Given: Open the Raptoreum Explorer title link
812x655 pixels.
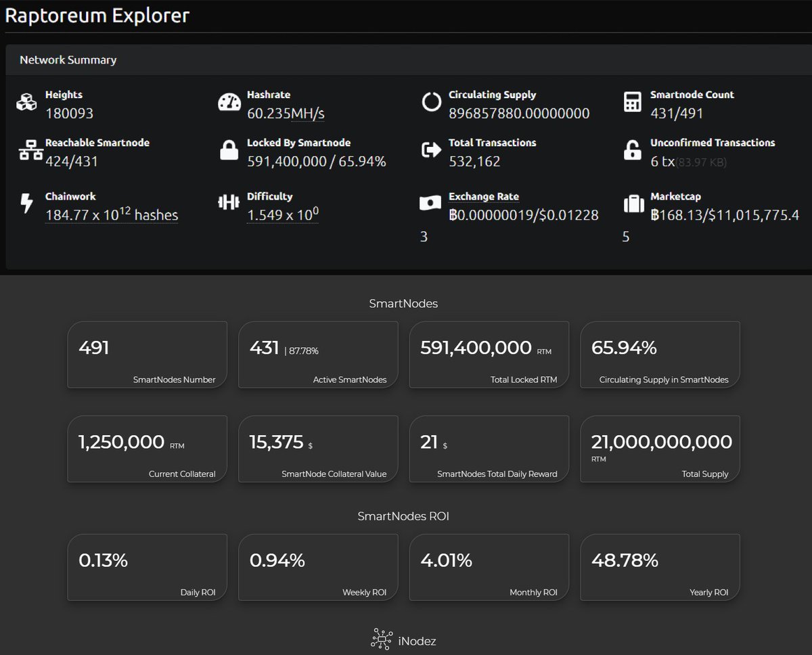Looking at the screenshot, I should click(97, 15).
